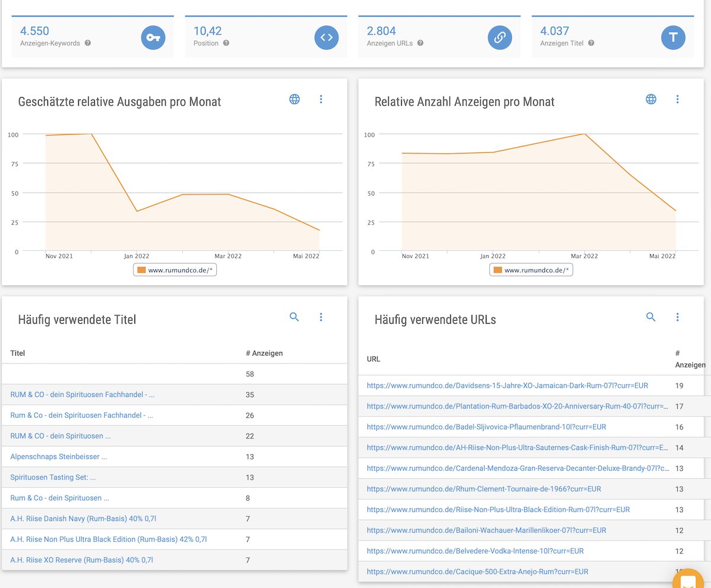Click globe icon in Geschätzte relative Ausgaben chart
This screenshot has height=588, width=711.
(294, 99)
